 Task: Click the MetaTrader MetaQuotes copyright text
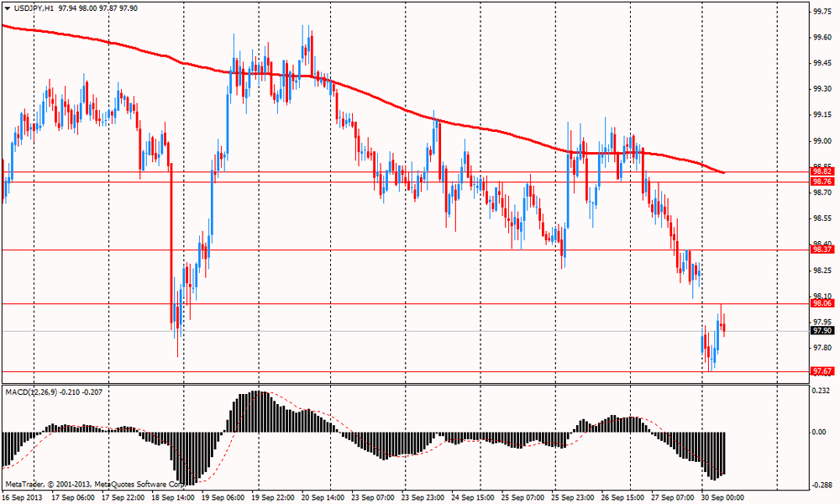(94, 485)
